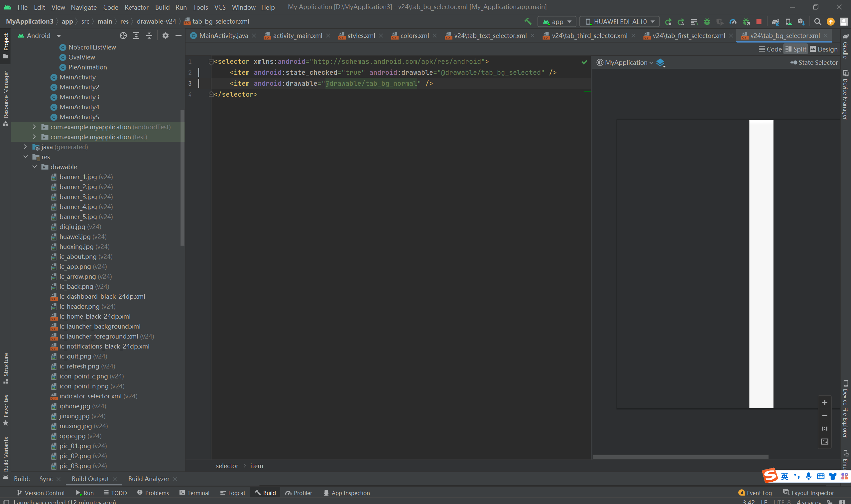Open the Logcat tool window button
The image size is (851, 504).
(233, 493)
